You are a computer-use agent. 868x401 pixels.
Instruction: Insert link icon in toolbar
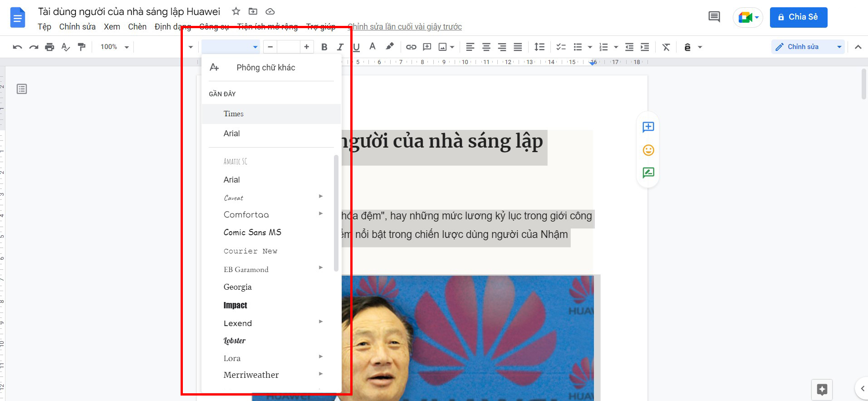(411, 47)
